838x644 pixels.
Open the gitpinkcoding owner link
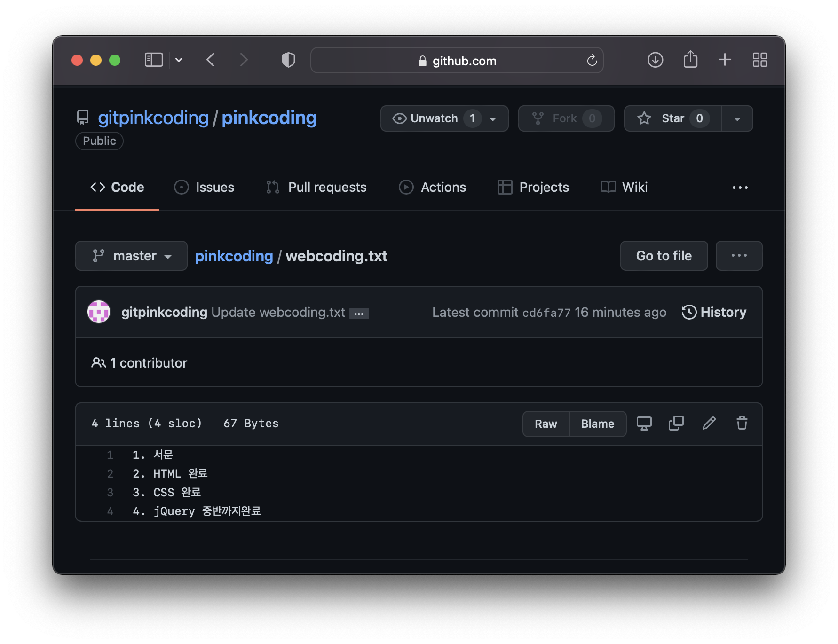tap(153, 118)
